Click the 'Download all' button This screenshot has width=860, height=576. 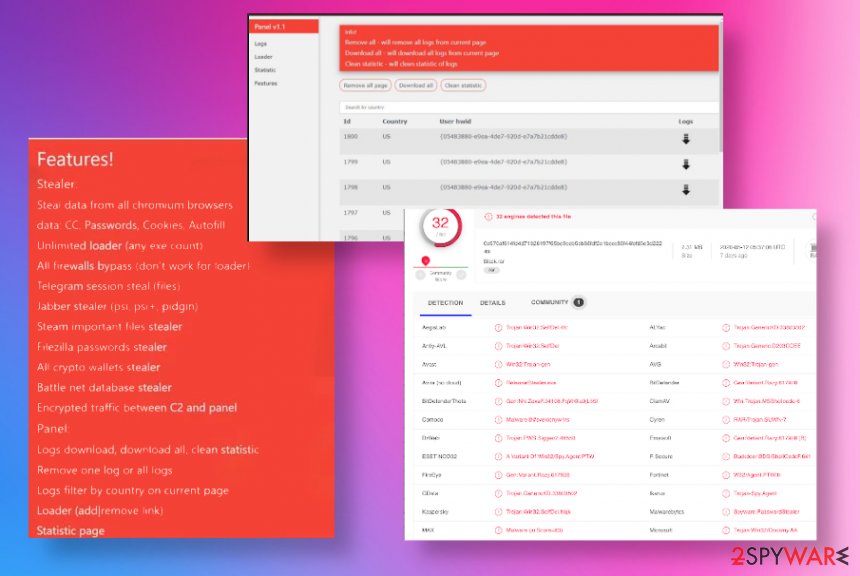tap(416, 86)
